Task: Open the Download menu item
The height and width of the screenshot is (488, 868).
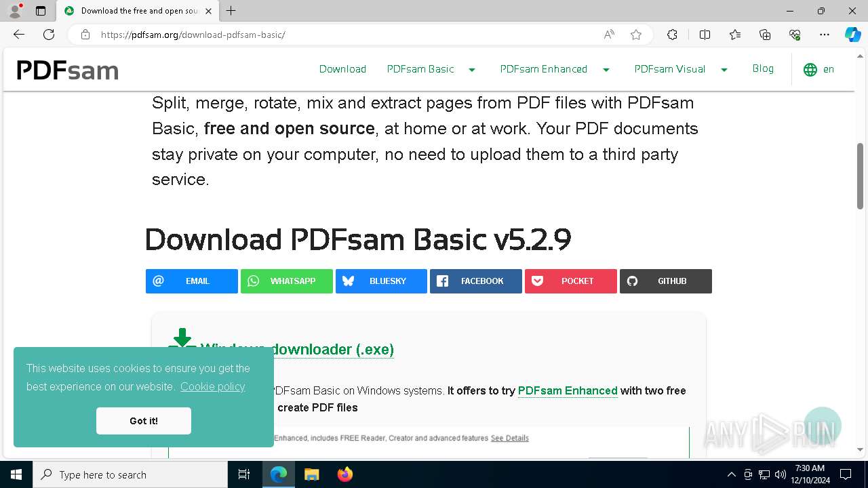Action: 342,69
